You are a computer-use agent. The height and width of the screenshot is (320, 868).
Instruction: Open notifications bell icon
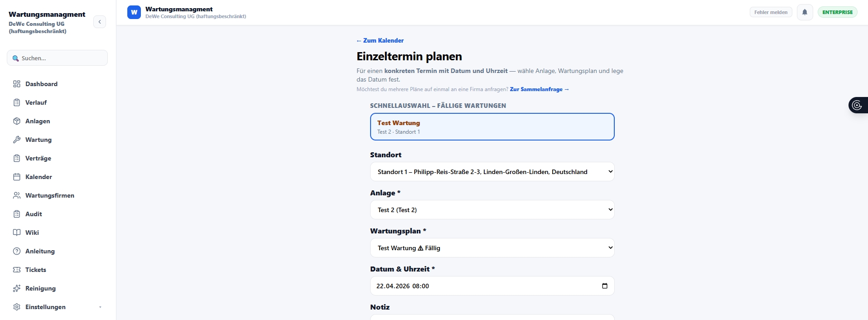(x=805, y=12)
